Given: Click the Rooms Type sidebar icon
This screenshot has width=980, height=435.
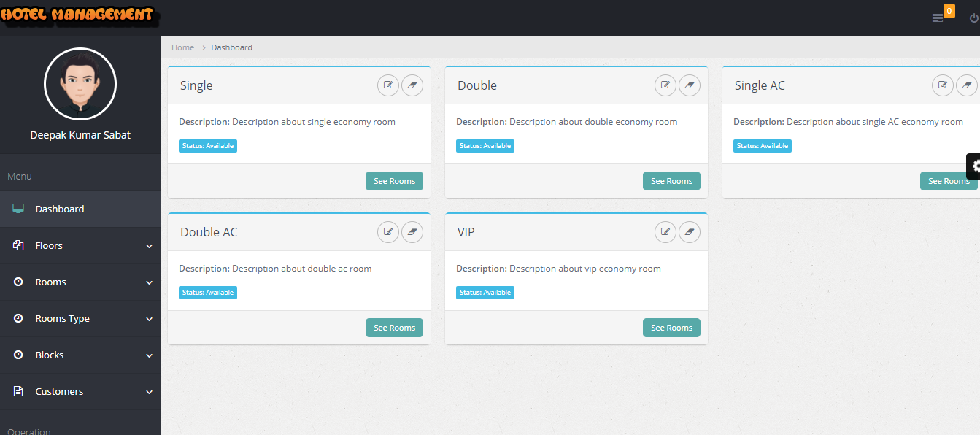Looking at the screenshot, I should click(x=18, y=318).
